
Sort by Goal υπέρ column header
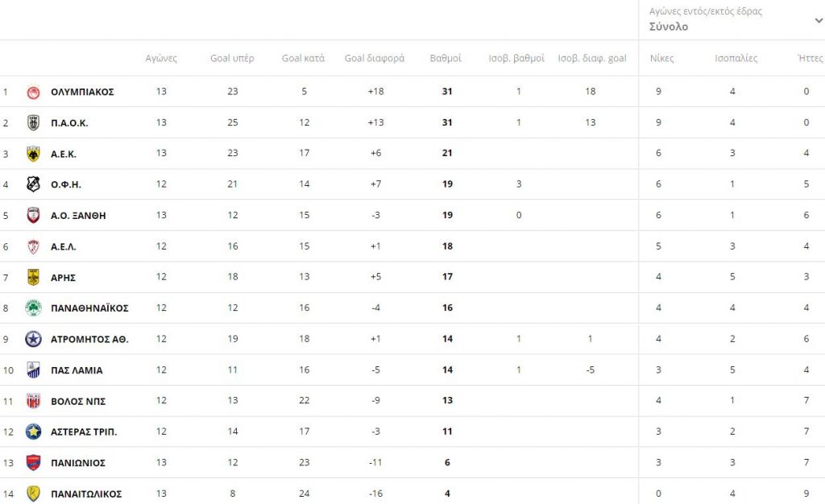[x=232, y=59]
